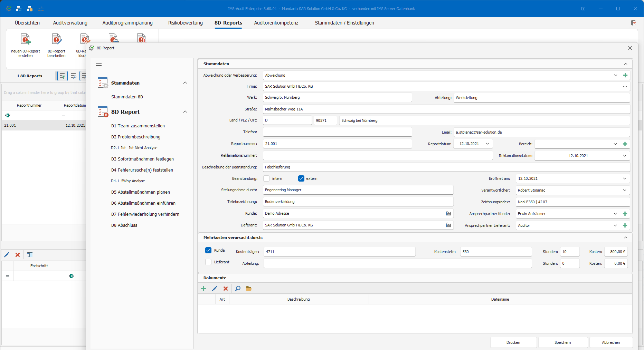Edit document pencil icon in Dokumente
Viewport: 644px width, 350px height.
(215, 289)
